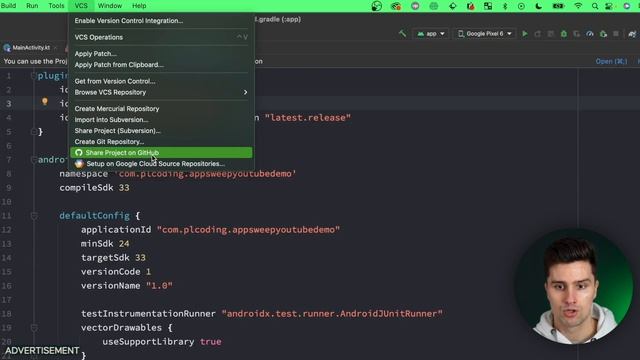The width and height of the screenshot is (640, 360).
Task: Run the app with the green play icon
Action: [525, 34]
